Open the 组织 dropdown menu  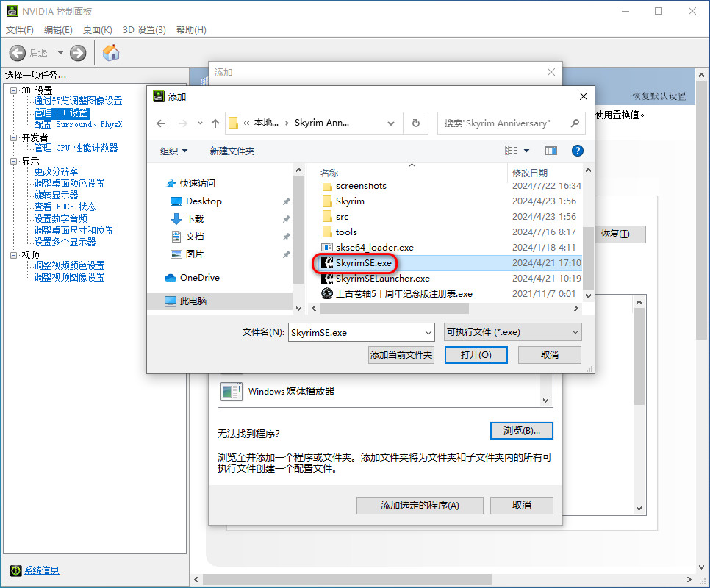click(174, 151)
